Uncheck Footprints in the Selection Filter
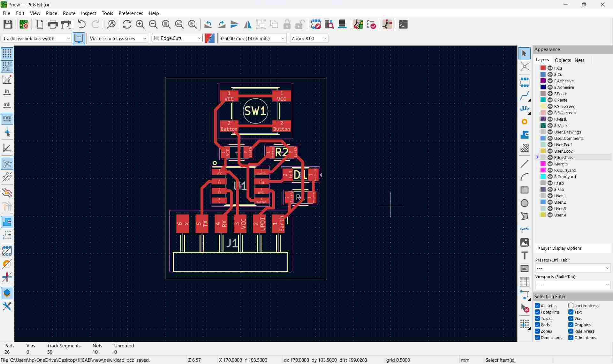 [x=537, y=312]
